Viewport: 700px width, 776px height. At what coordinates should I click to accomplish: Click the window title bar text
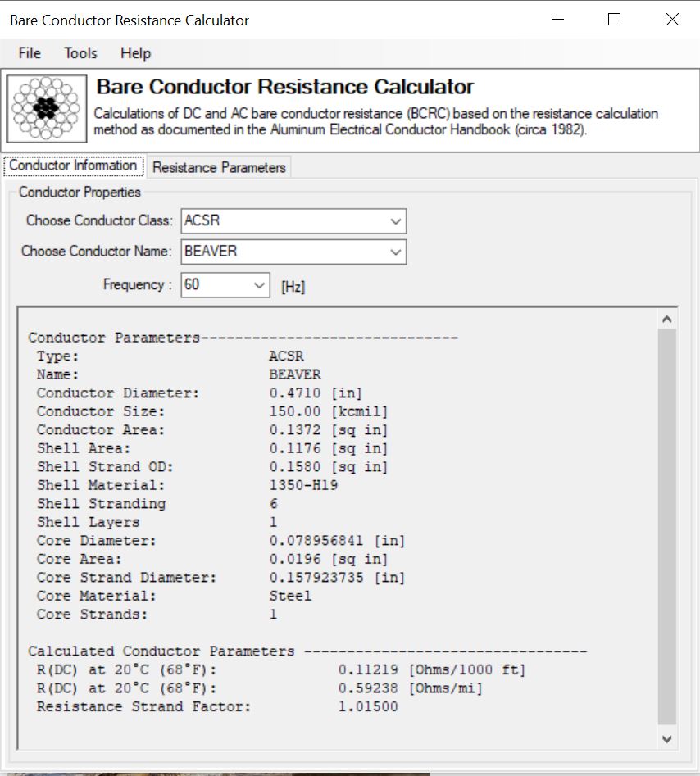[x=130, y=20]
